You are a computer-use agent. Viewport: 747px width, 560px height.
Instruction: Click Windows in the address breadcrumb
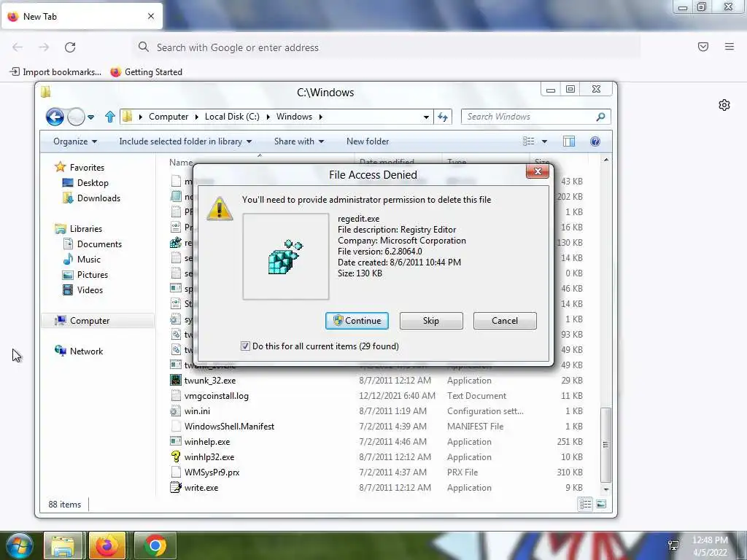tap(294, 117)
